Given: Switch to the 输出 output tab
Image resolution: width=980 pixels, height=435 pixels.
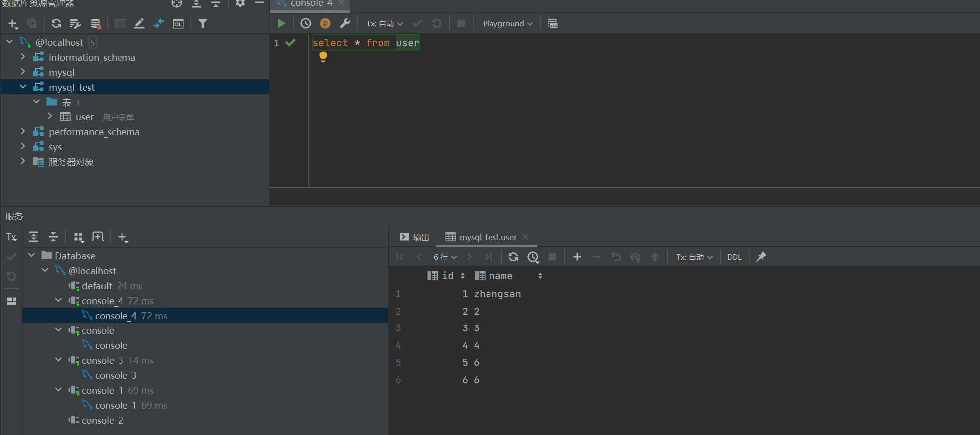Looking at the screenshot, I should click(415, 237).
